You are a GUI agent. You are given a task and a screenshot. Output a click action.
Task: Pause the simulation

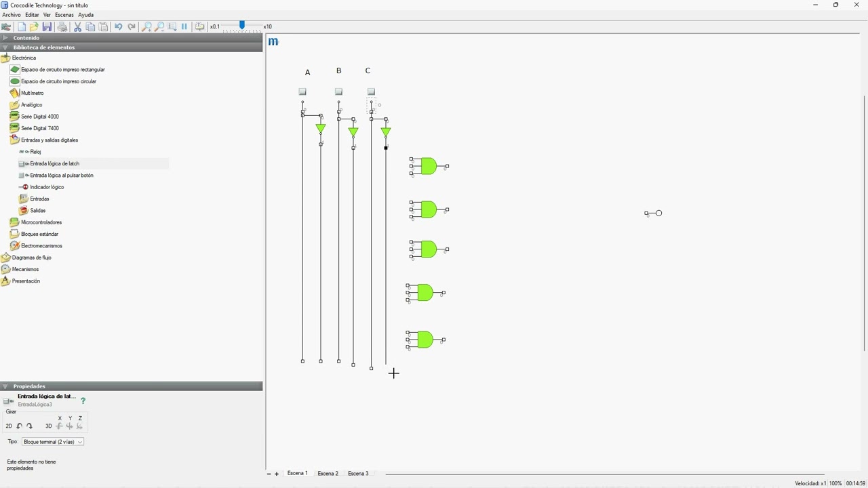click(184, 26)
